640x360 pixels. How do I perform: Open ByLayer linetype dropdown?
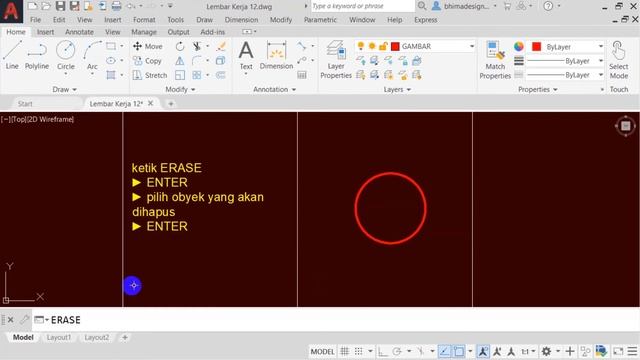coord(600,75)
